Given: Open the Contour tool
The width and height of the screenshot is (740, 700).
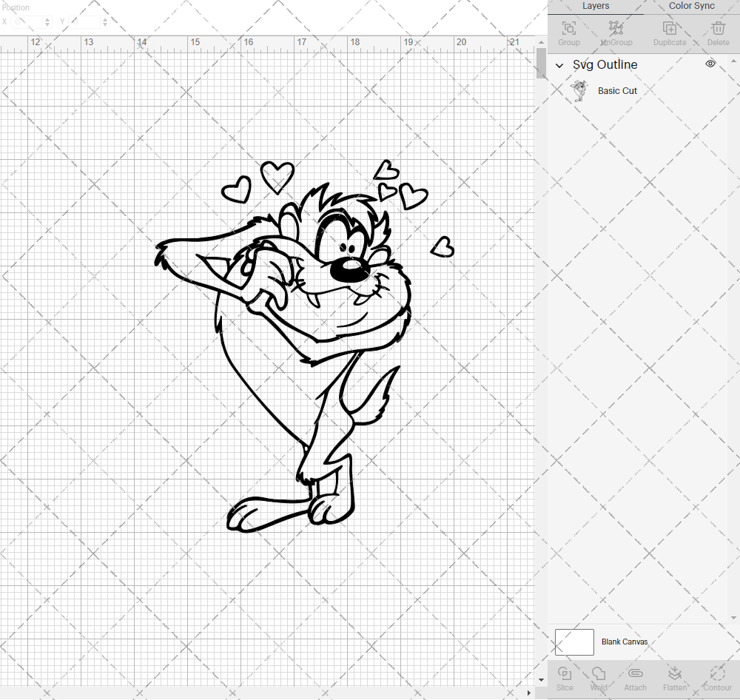Looking at the screenshot, I should [x=716, y=679].
